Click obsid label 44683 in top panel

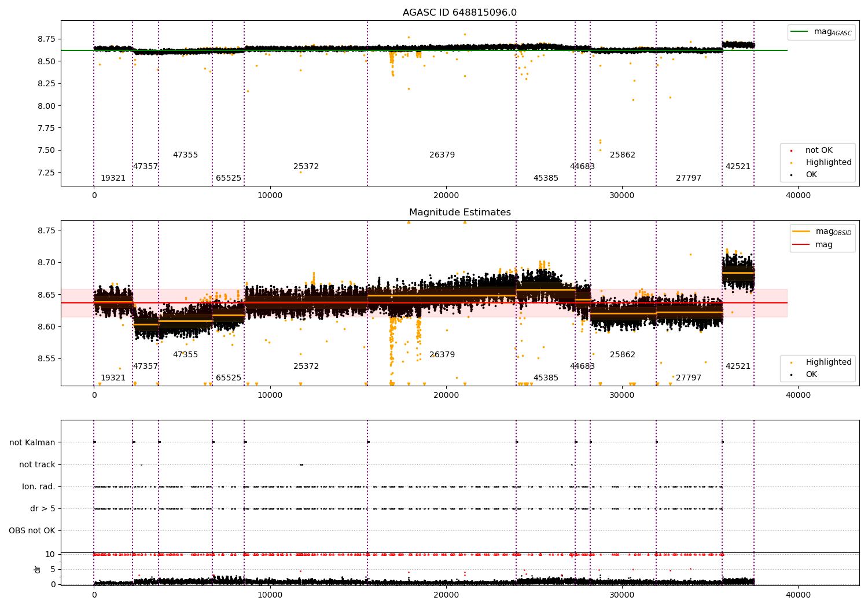tap(582, 167)
